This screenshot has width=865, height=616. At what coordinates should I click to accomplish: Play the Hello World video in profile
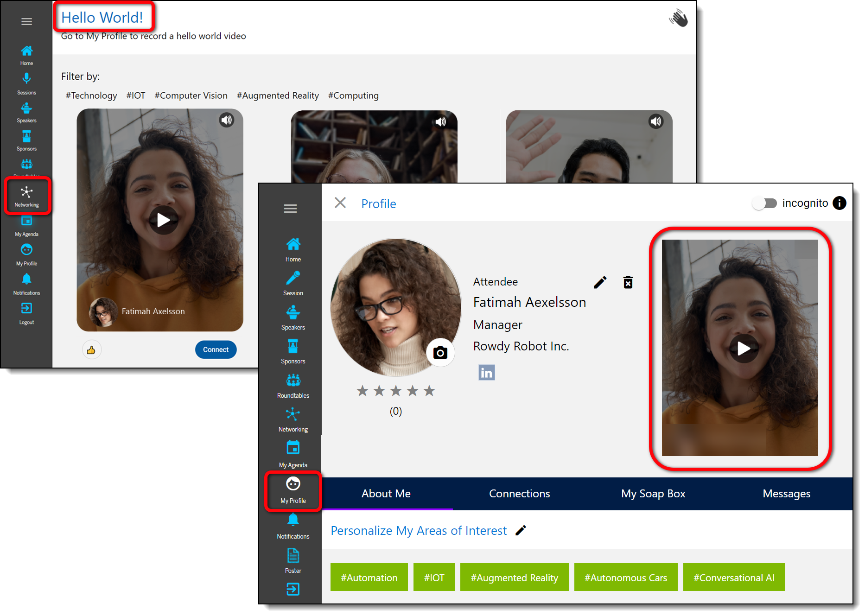tap(743, 348)
